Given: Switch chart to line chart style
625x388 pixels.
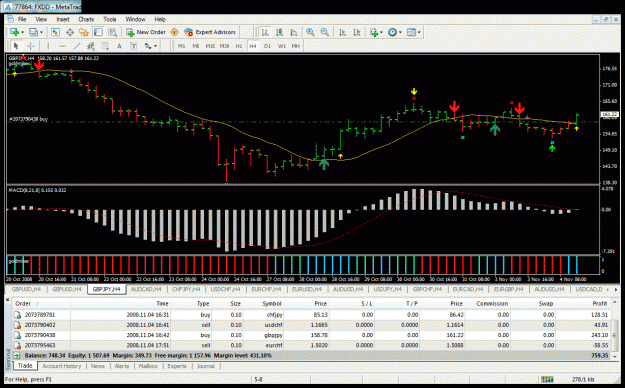Looking at the screenshot, I should point(294,32).
